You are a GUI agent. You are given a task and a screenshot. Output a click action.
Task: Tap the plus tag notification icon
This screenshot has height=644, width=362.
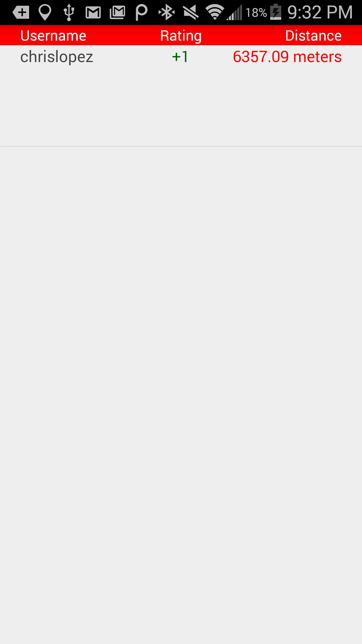tap(21, 13)
